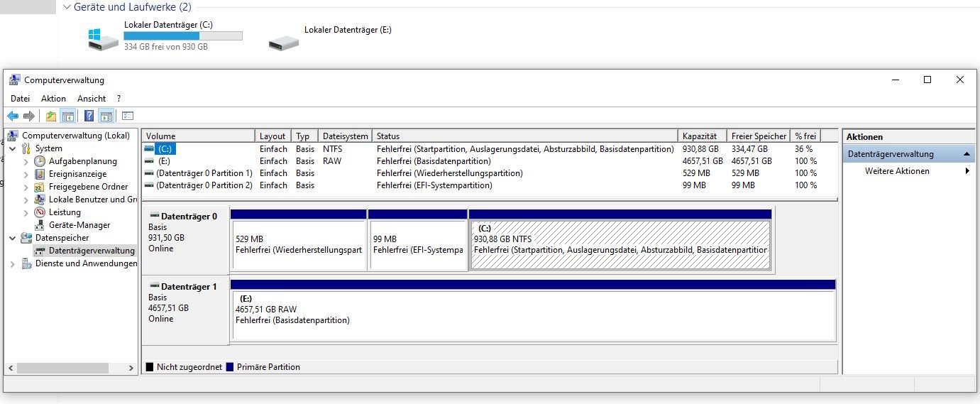The width and height of the screenshot is (980, 404).
Task: Click scroll-left arrow of tree pane scrollbar
Action: click(x=11, y=368)
